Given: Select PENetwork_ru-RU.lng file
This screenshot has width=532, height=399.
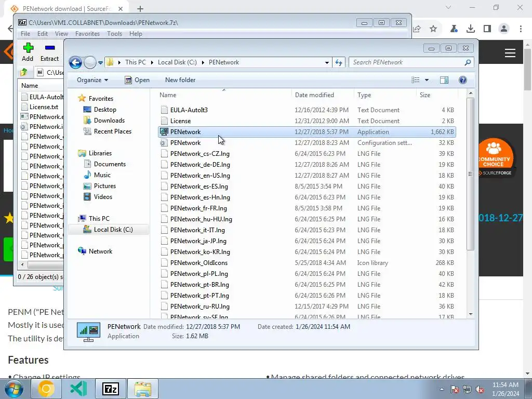Looking at the screenshot, I should click(307, 307).
